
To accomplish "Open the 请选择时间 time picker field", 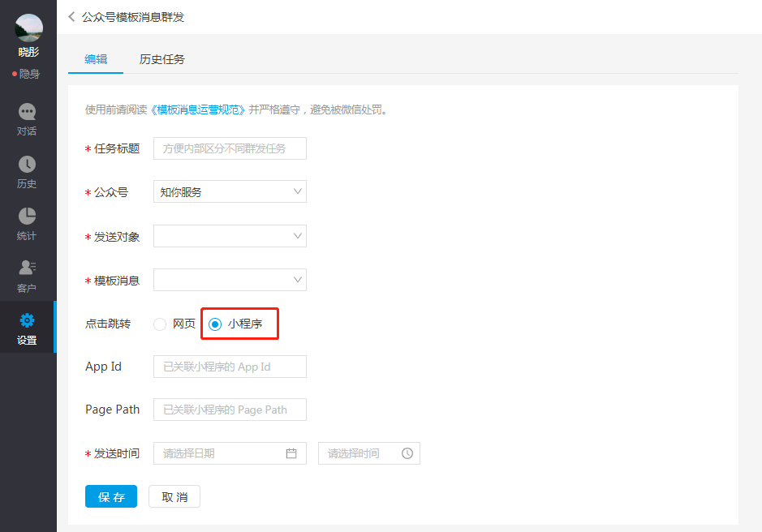I will 369,453.
